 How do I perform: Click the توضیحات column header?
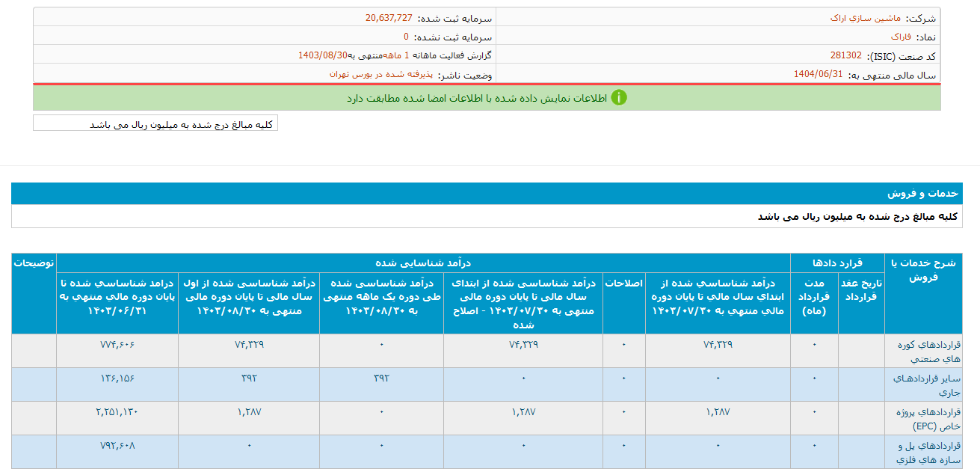[34, 263]
